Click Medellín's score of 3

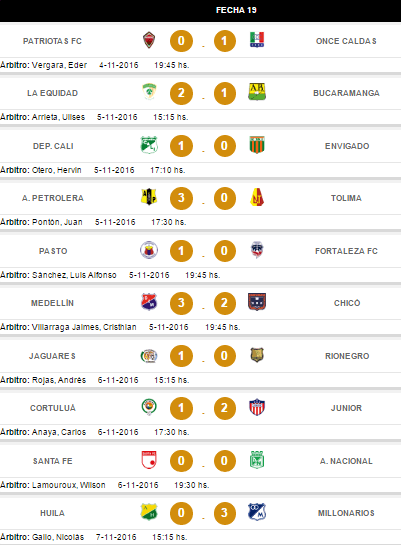pos(181,303)
